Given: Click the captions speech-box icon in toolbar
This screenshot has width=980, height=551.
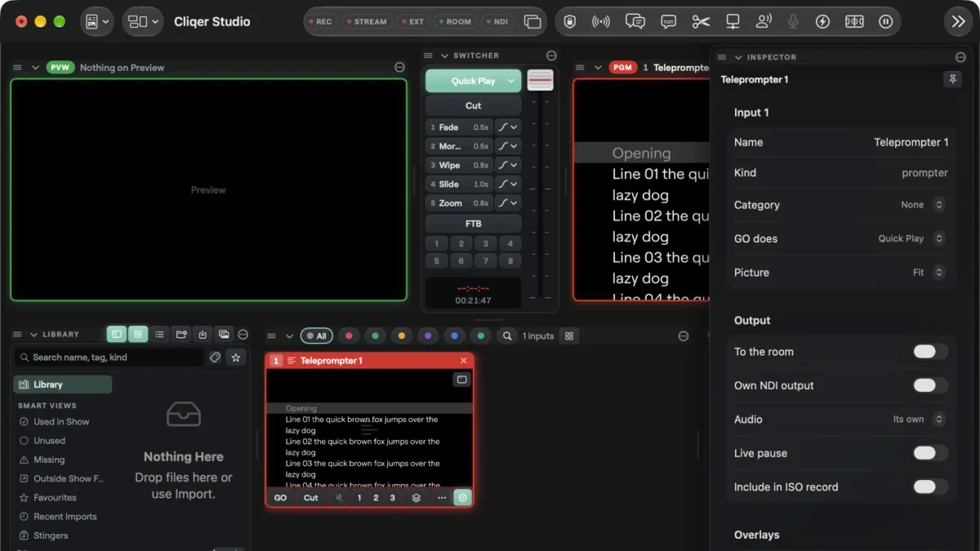Looking at the screenshot, I should point(669,22).
